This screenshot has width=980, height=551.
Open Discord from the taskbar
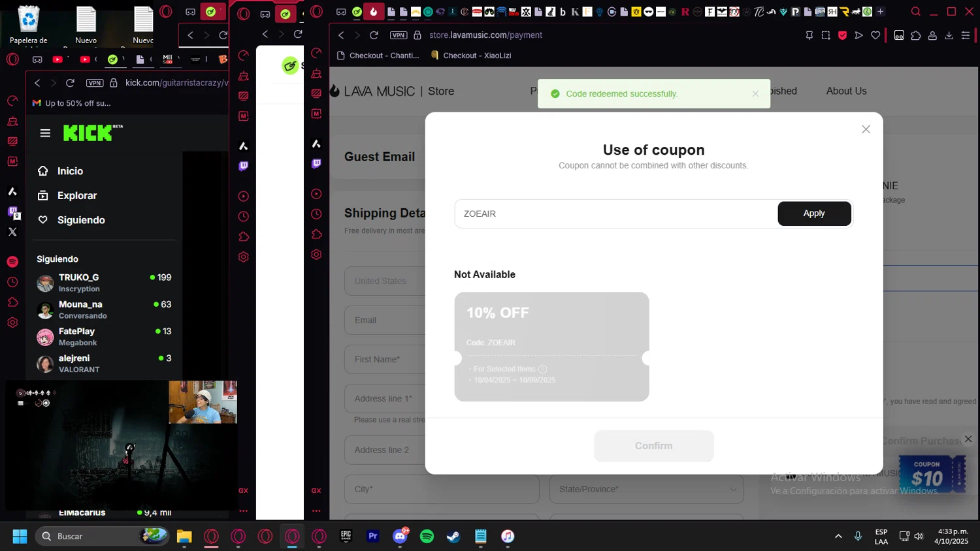click(400, 537)
